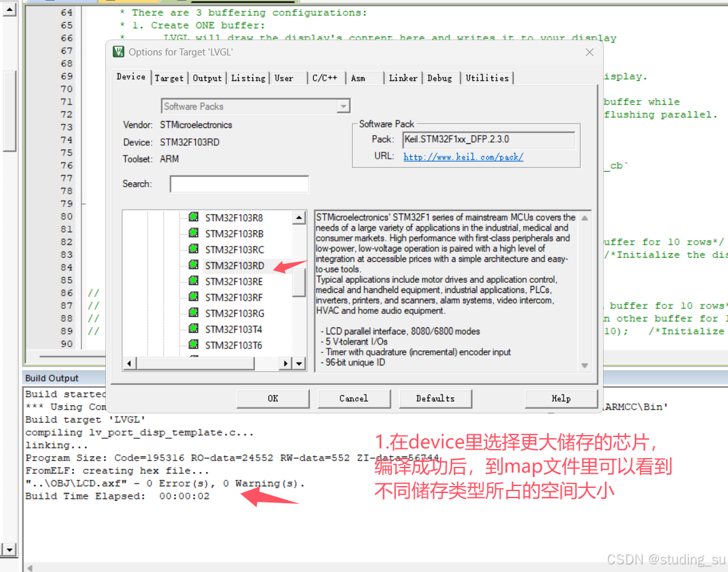Select STM32F103RF in the device tree

234,297
